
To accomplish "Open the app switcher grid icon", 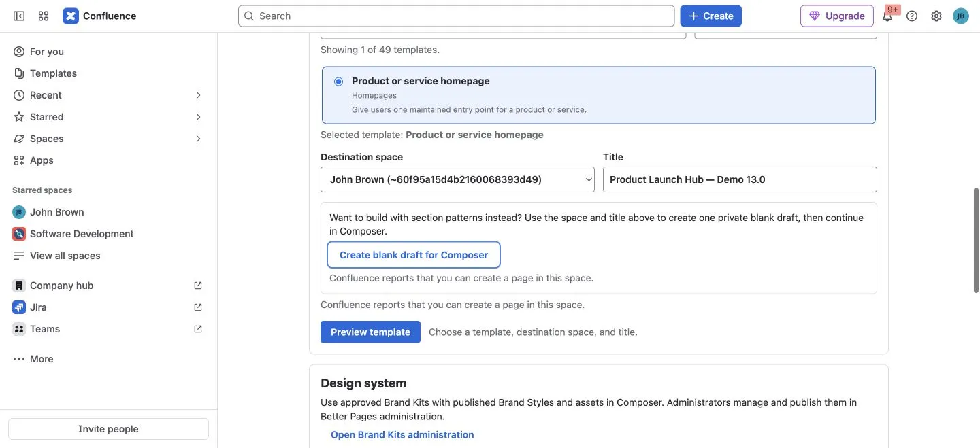I will pyautogui.click(x=44, y=16).
